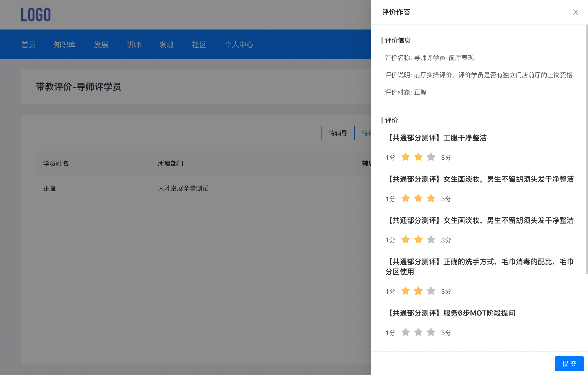Open the 社区 navigation item
The width and height of the screenshot is (588, 375).
(x=199, y=44)
